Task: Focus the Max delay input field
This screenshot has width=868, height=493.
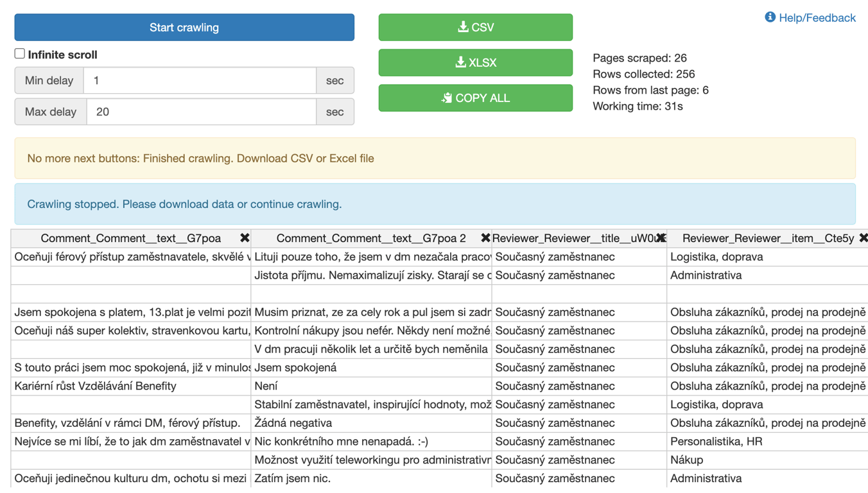Action: (x=201, y=112)
